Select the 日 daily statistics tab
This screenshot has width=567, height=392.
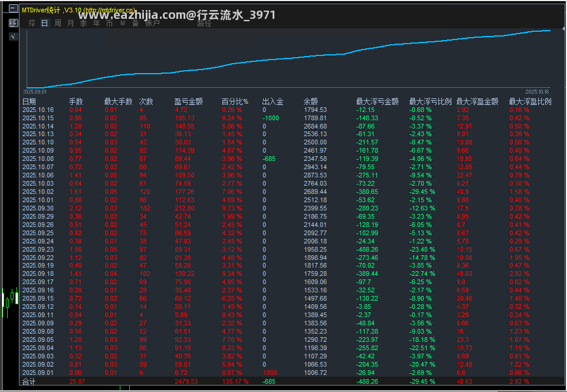[44, 23]
